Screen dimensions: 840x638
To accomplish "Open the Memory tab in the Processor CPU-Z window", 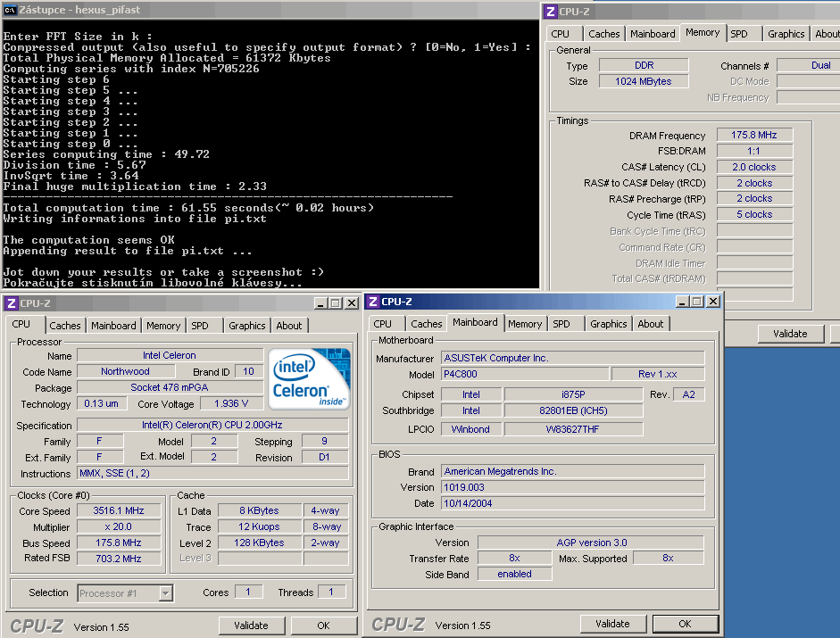I will coord(163,326).
